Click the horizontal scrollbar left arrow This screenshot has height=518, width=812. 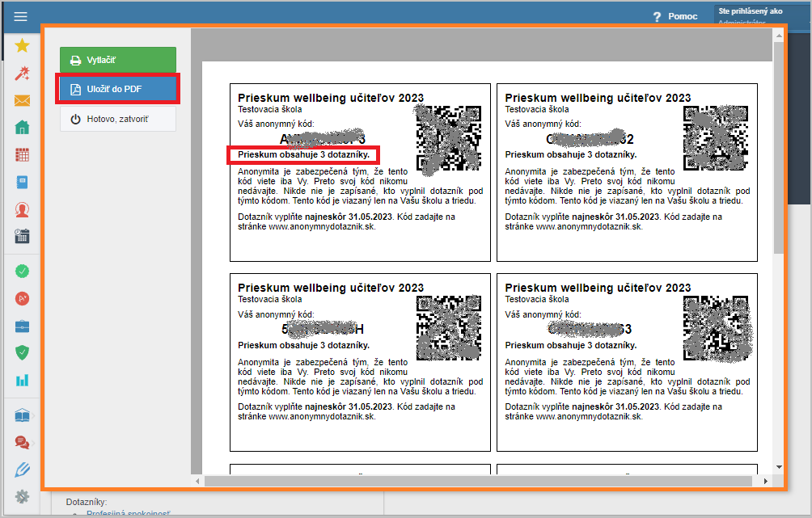[x=197, y=482]
